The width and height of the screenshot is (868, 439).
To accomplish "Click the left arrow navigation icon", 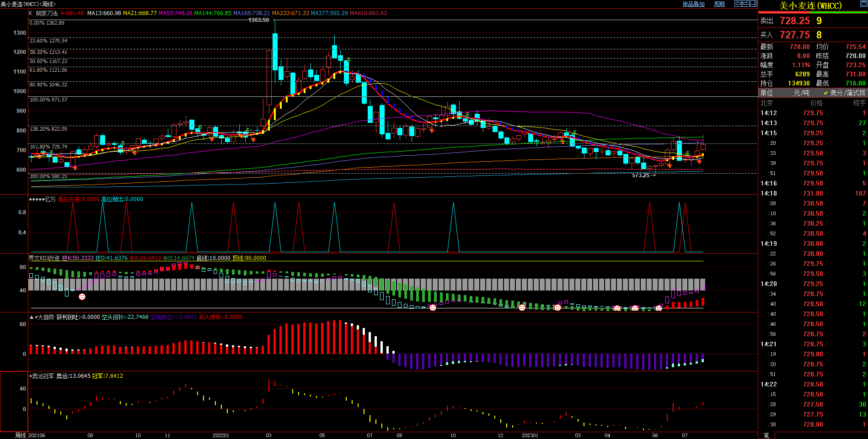I will pos(738,4).
